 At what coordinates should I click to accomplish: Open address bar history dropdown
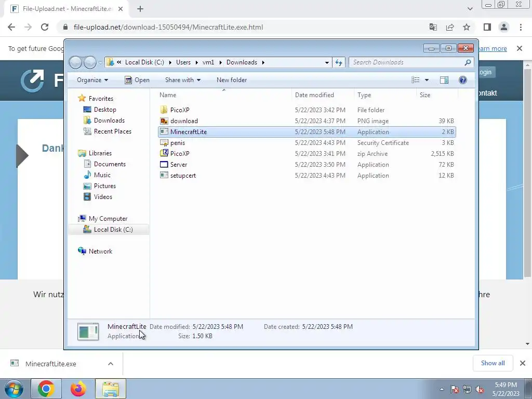click(x=327, y=62)
